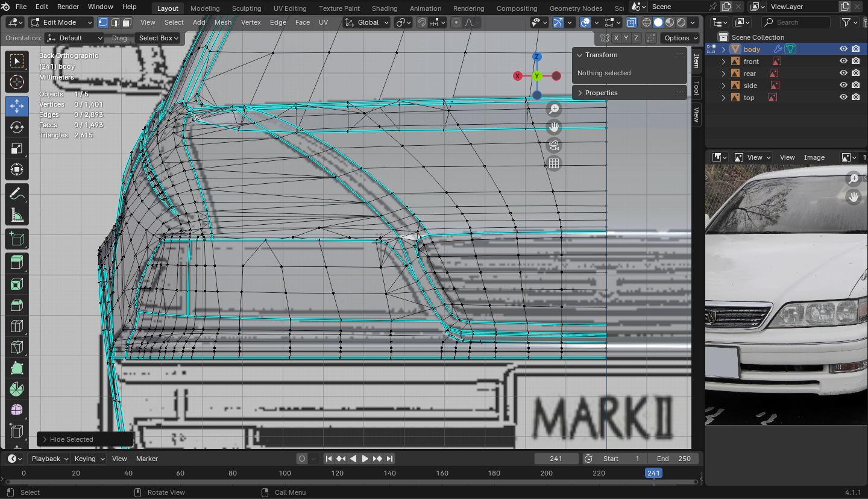Screen dimensions: 868x499
Task: Select the Spin tool
Action: [17, 389]
